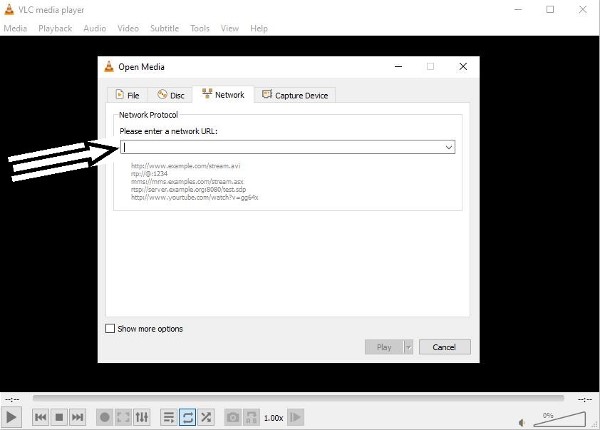Open the Audio menu
Screen dimensions: 600x430
(x=95, y=28)
